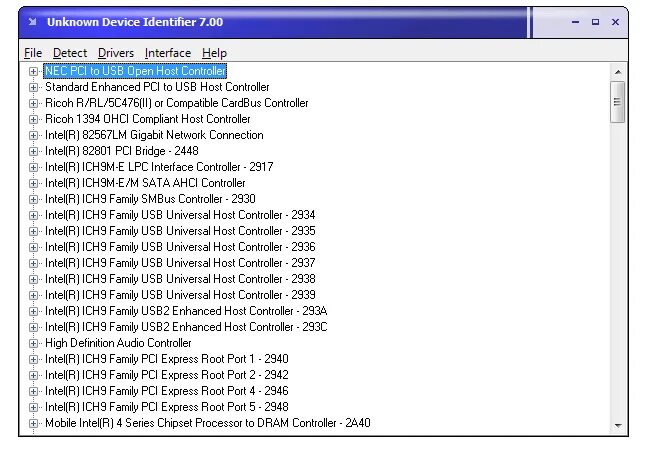Click the scrollbar down arrow
This screenshot has width=648, height=452.
(x=618, y=425)
